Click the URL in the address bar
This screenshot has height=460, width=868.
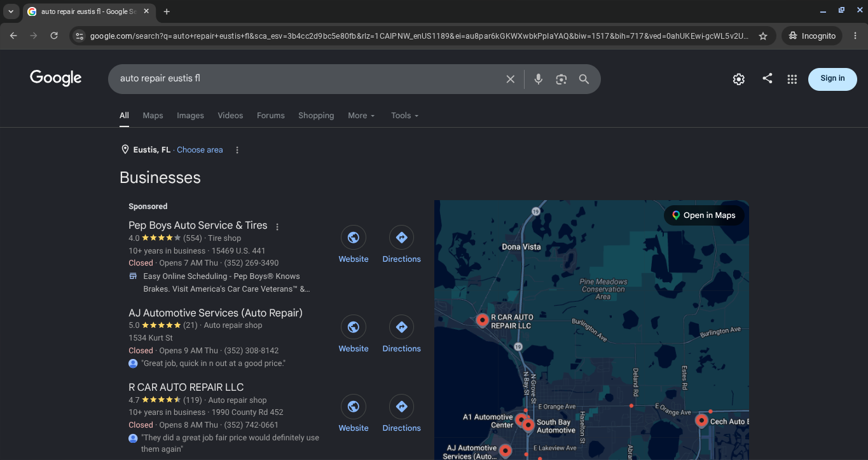click(419, 36)
